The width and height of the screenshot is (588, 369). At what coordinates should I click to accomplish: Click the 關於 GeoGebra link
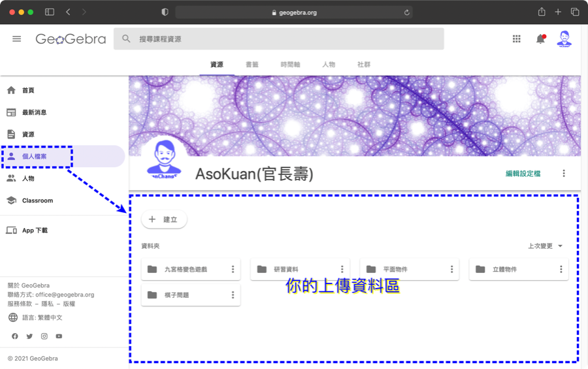point(29,285)
